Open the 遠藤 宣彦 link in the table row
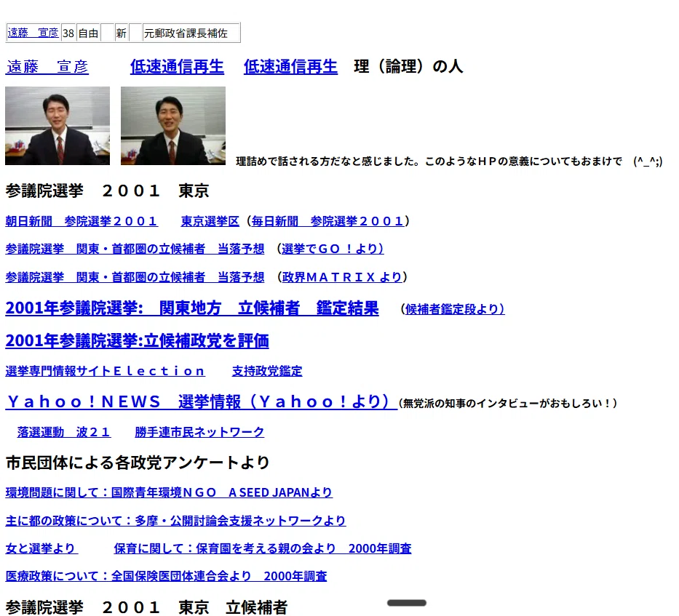This screenshot has width=679, height=616. tap(33, 33)
